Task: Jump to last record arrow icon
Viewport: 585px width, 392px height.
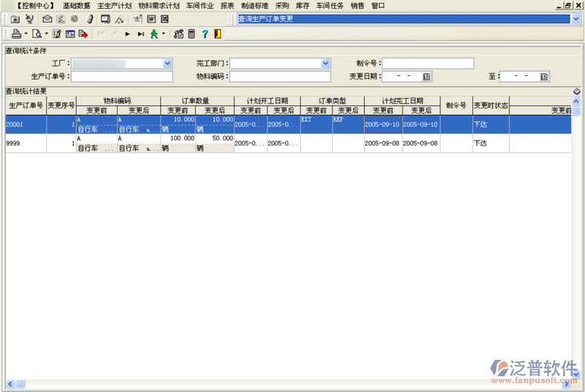Action: 140,34
